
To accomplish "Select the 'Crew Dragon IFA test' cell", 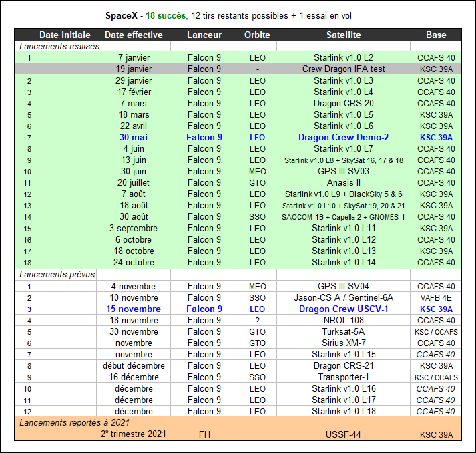I will click(x=344, y=69).
